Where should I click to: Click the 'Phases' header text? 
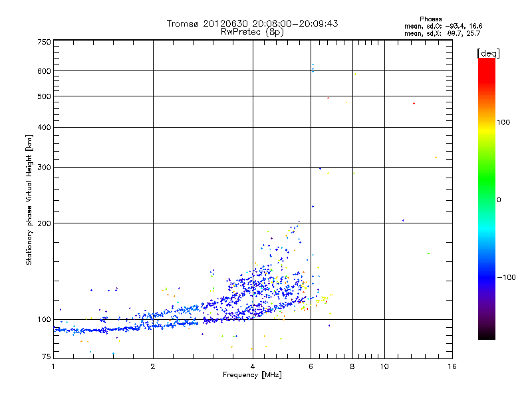(x=430, y=19)
